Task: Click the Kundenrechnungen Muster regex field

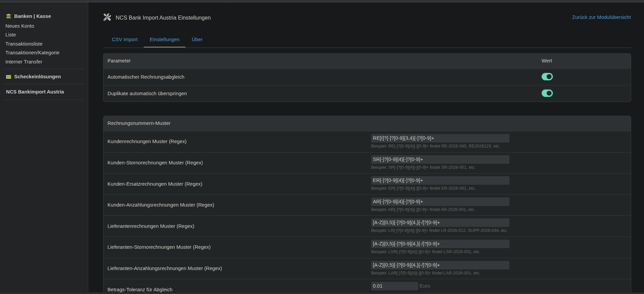Action: click(x=440, y=138)
